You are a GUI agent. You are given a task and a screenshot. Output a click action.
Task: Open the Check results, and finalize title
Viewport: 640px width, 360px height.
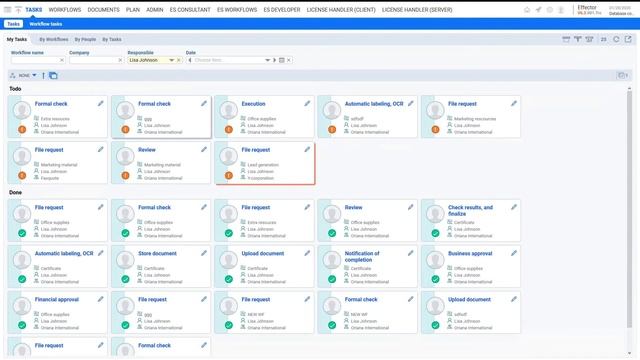[470, 210]
